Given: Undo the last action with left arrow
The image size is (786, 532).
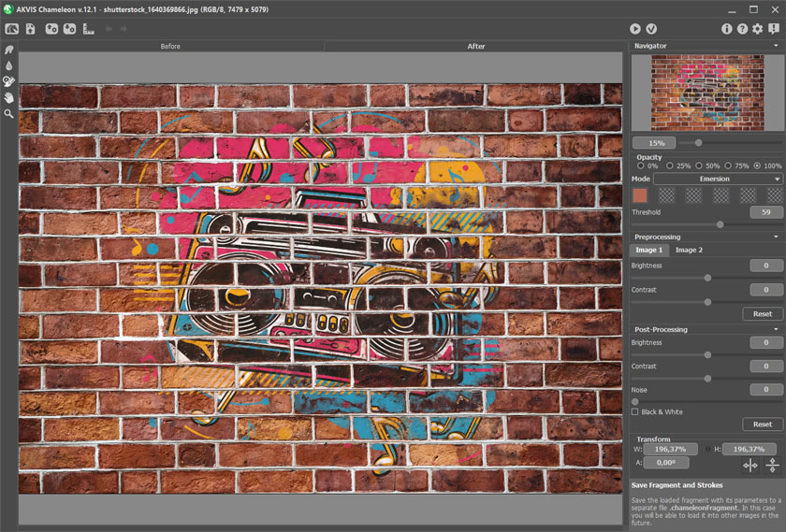Looking at the screenshot, I should (x=109, y=29).
